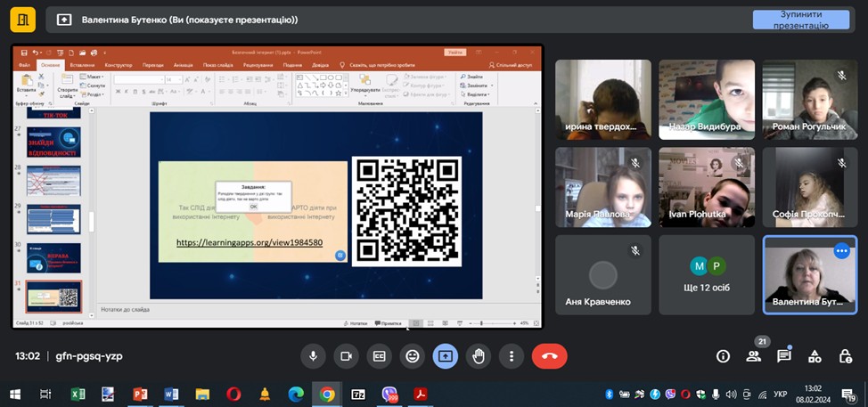Click Аня Кравченко's participant tile
This screenshot has height=407, width=868.
[603, 275]
